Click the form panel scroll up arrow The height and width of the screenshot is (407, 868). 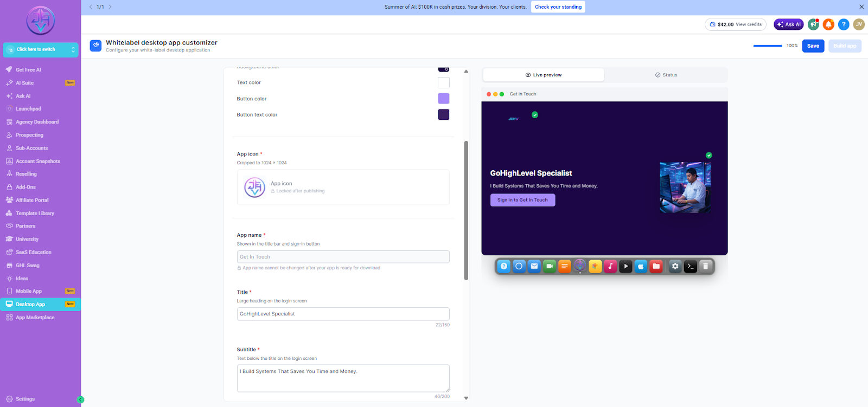coord(466,71)
